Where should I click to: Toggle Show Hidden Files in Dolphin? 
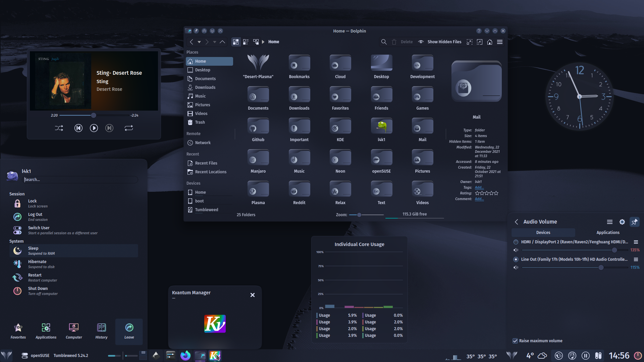440,42
